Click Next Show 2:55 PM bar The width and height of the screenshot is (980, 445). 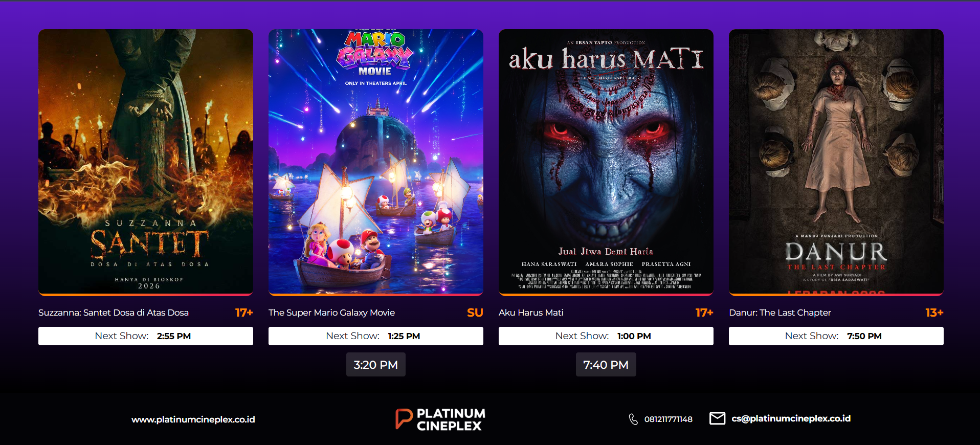[x=146, y=336]
